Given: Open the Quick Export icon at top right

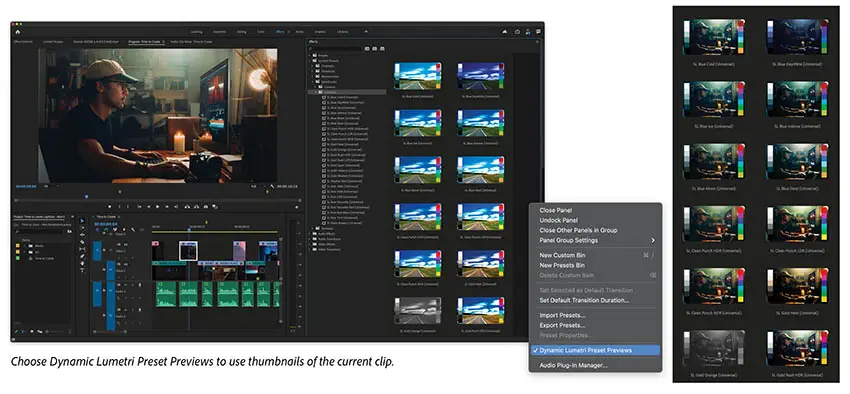Looking at the screenshot, I should (x=517, y=31).
